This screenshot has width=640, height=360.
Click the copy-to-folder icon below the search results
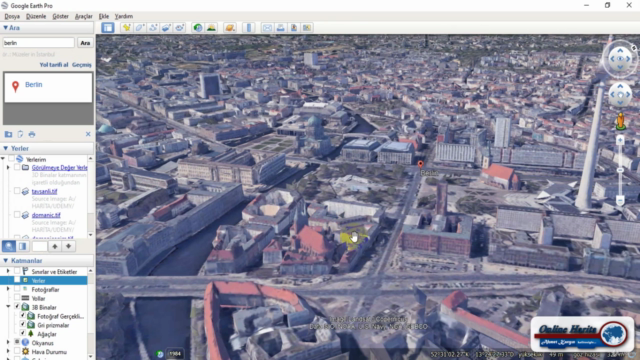[8, 134]
